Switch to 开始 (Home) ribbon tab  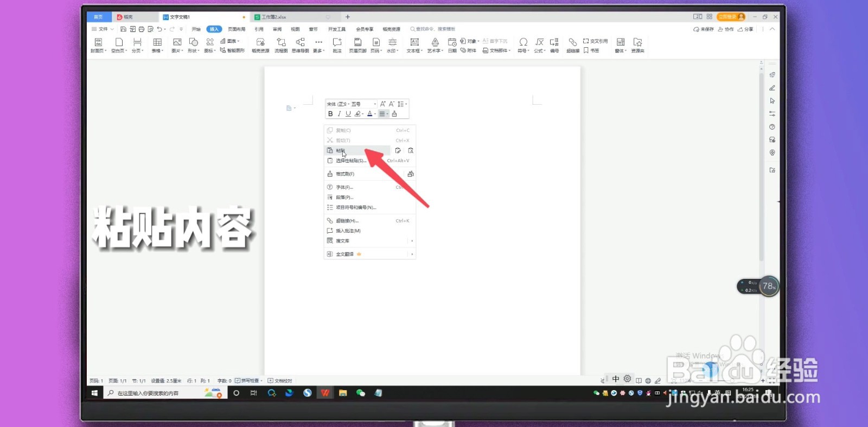(196, 29)
